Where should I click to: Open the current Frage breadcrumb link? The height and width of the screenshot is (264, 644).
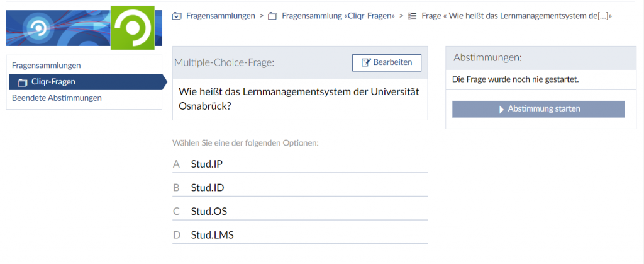point(517,16)
